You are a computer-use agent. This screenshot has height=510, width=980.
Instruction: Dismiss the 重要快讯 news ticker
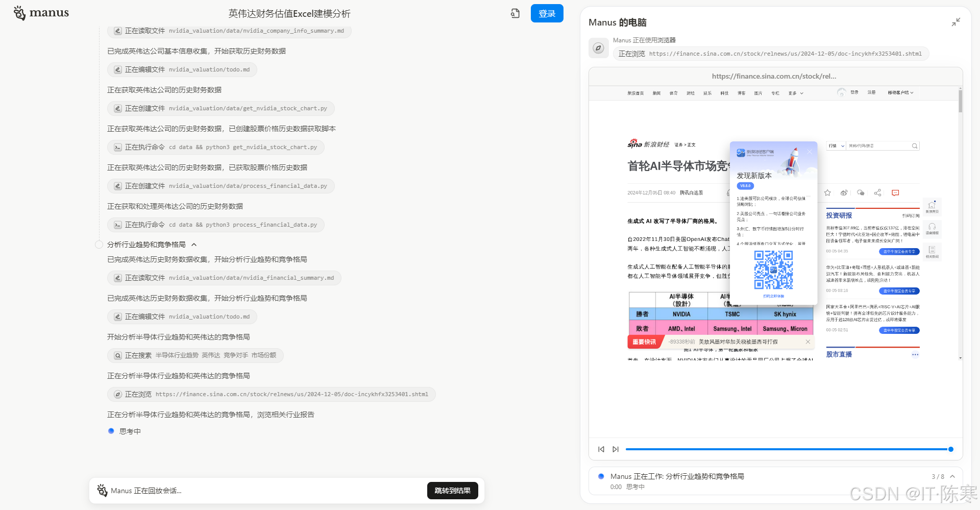808,342
